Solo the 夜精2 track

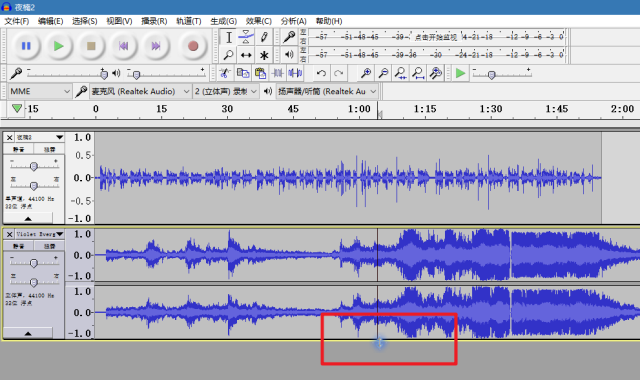pyautogui.click(x=49, y=149)
